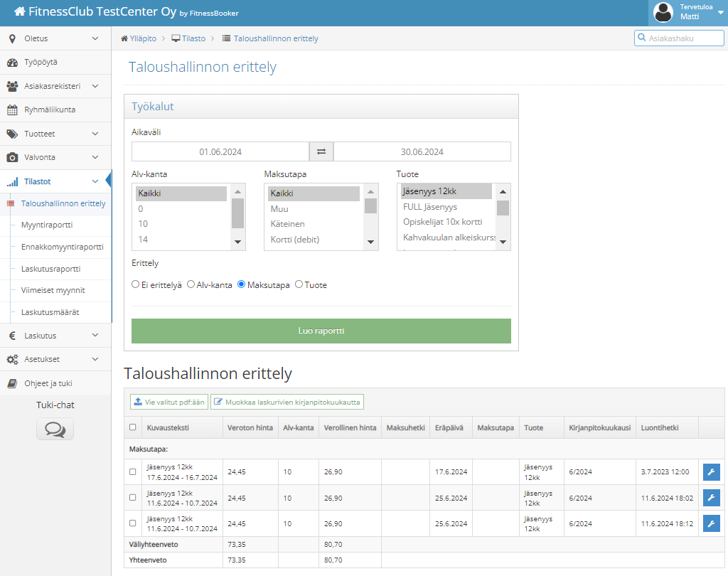Click the swap dates arrows icon
Screen dimensions: 728x576
tap(321, 152)
